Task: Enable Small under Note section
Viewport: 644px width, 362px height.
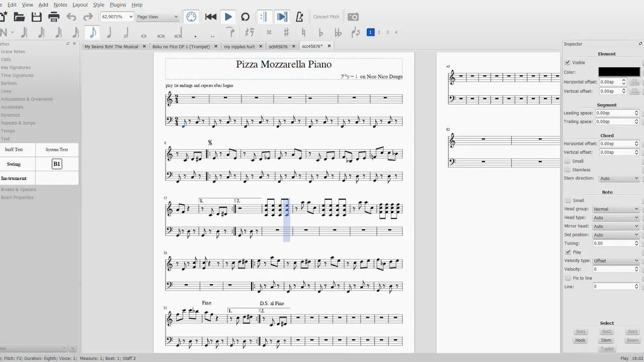Action: point(568,201)
